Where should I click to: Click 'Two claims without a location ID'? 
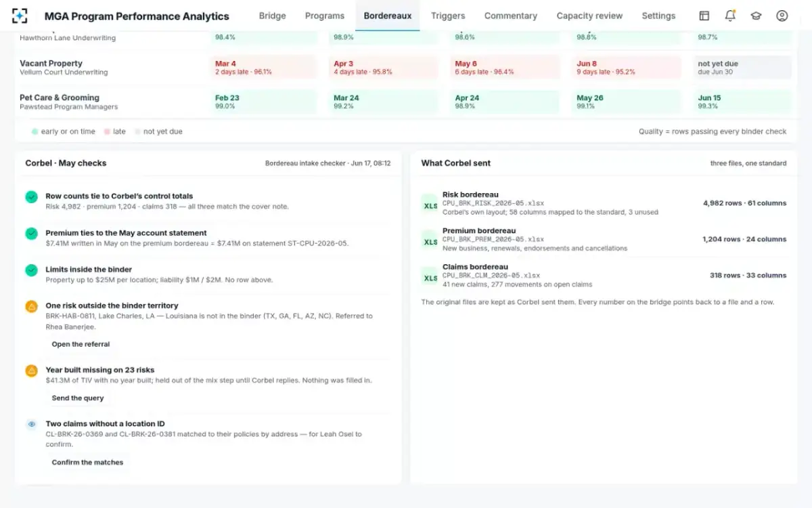[x=105, y=424]
